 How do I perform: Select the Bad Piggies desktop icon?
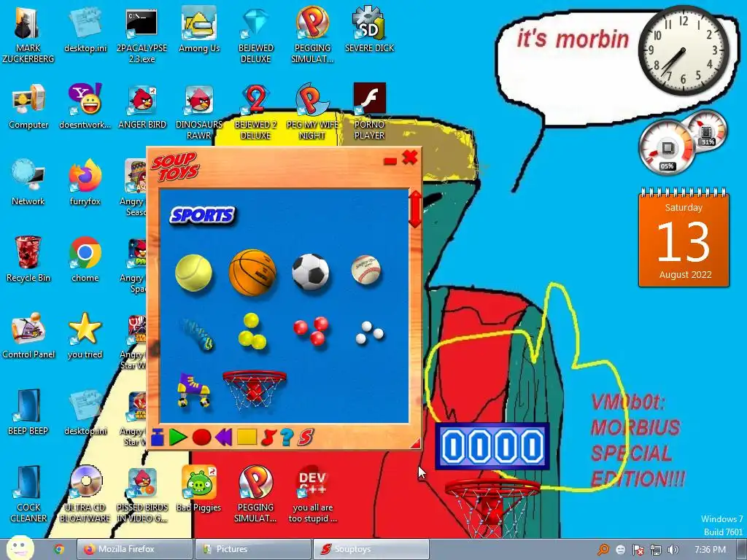[x=199, y=489]
